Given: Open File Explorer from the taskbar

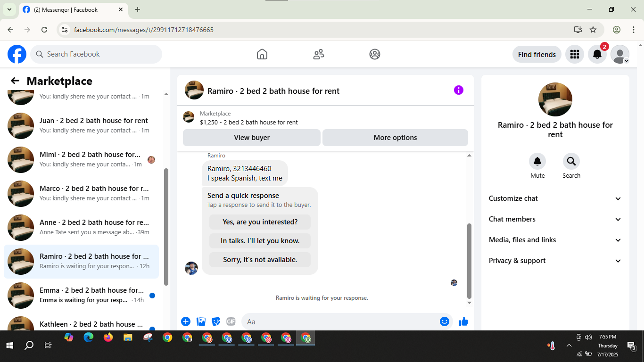Looking at the screenshot, I should (x=128, y=337).
